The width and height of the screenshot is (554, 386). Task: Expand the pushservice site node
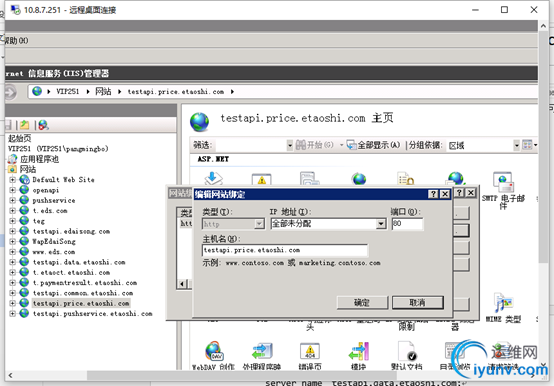point(13,200)
